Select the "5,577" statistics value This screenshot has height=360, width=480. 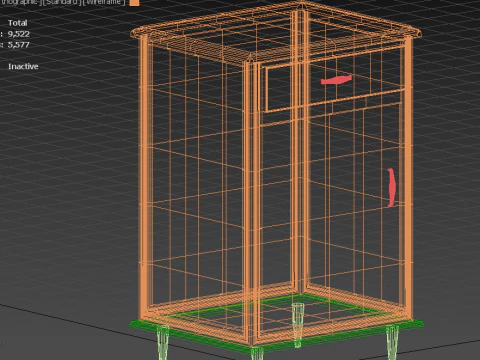click(19, 44)
